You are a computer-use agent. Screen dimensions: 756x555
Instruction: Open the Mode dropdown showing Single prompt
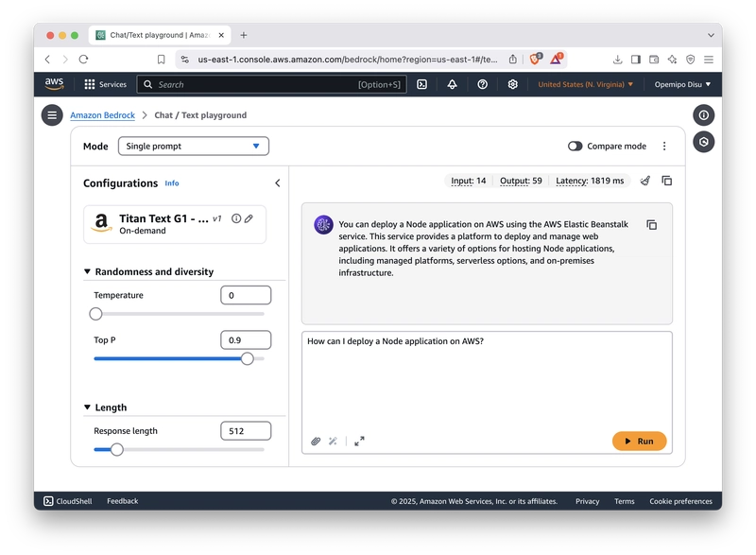(192, 146)
